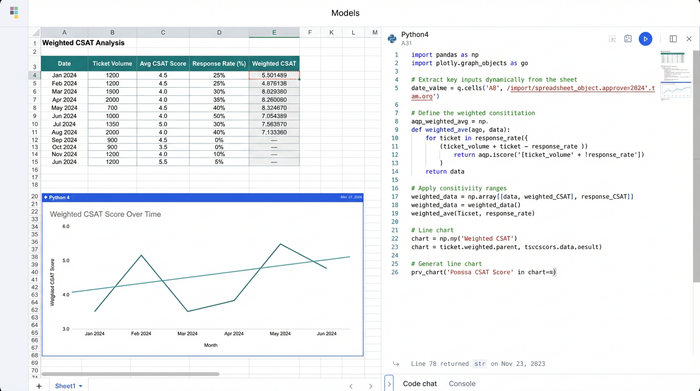Image resolution: width=700 pixels, height=391 pixels.
Task: Select column E header
Action: pos(274,32)
